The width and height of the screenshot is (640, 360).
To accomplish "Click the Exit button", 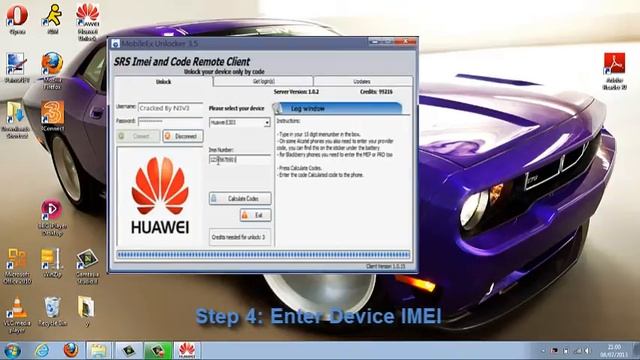I will [256, 215].
